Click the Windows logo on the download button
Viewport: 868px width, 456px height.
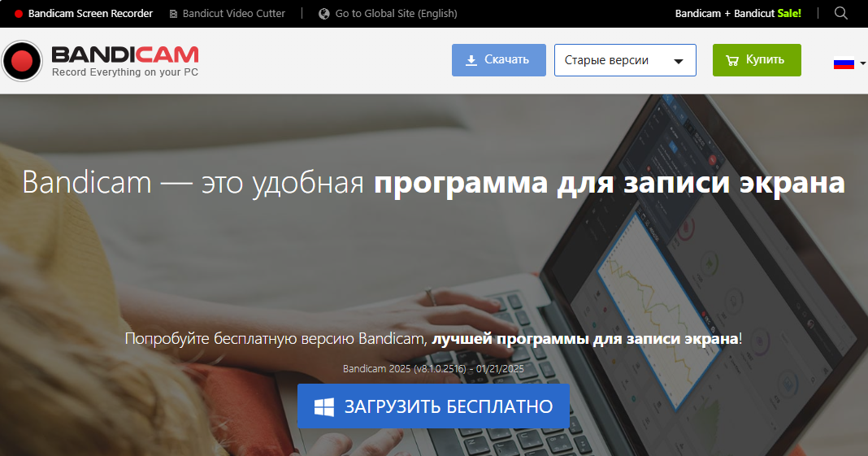pyautogui.click(x=323, y=406)
